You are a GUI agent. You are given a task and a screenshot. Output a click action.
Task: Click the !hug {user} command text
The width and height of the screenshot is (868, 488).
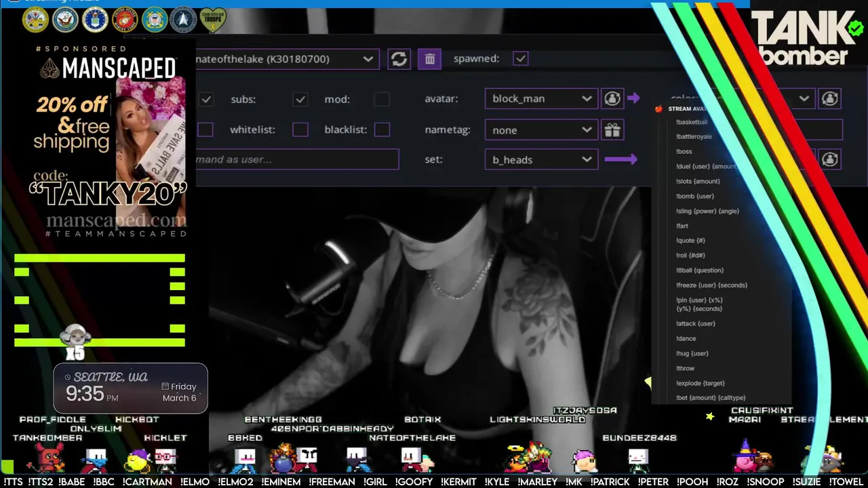692,353
